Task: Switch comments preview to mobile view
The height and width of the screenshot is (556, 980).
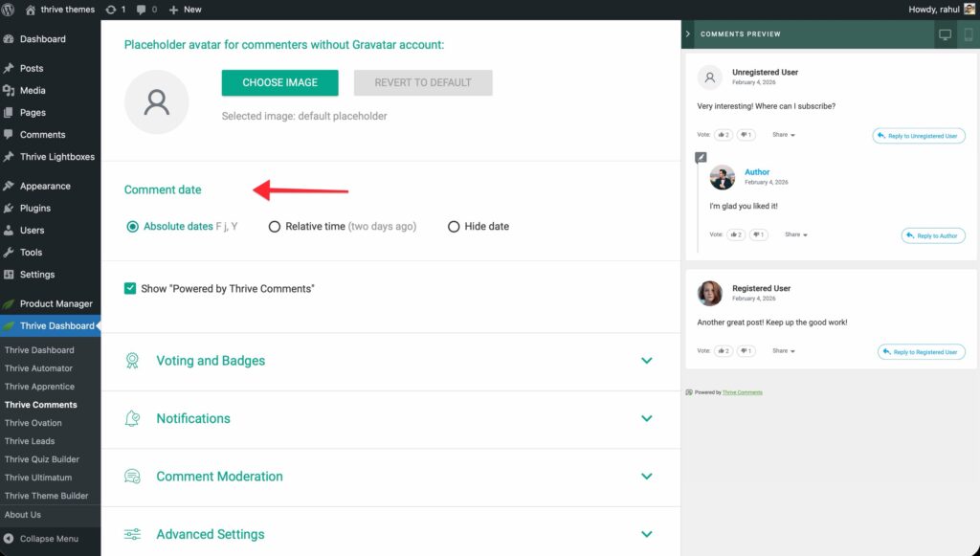Action: (968, 34)
